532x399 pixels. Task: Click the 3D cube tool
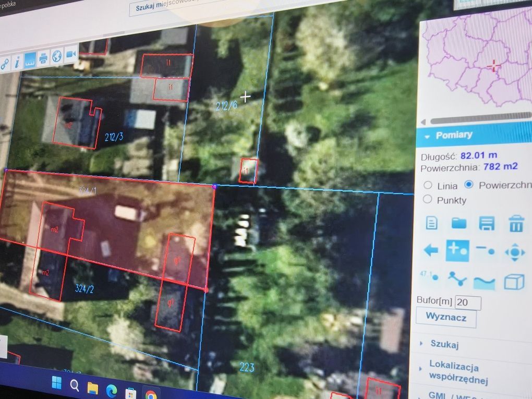pyautogui.click(x=514, y=282)
